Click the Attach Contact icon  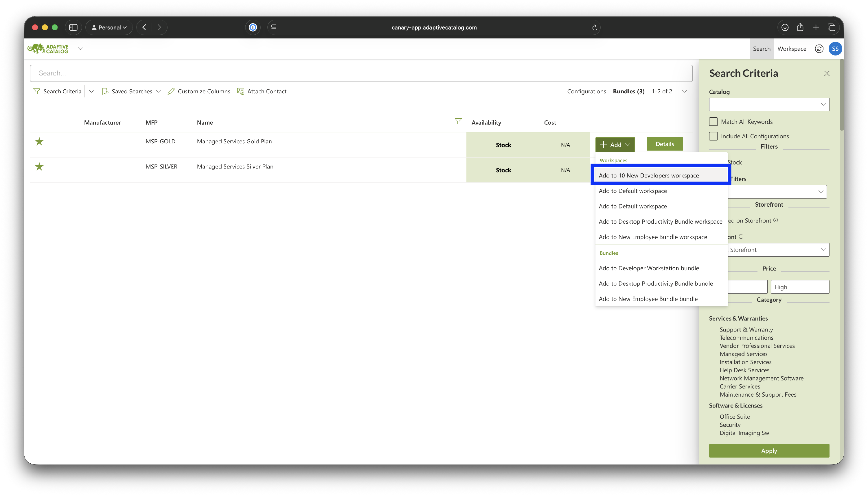coord(240,91)
